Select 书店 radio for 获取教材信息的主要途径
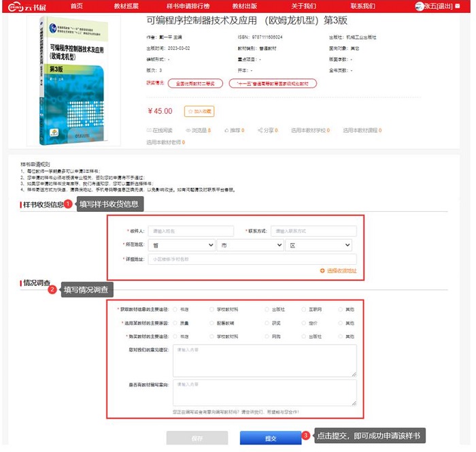476x452 pixels. point(177,309)
